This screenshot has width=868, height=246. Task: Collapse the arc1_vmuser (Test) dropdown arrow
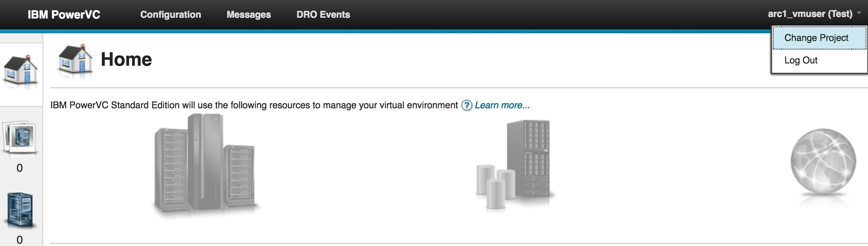tap(859, 13)
